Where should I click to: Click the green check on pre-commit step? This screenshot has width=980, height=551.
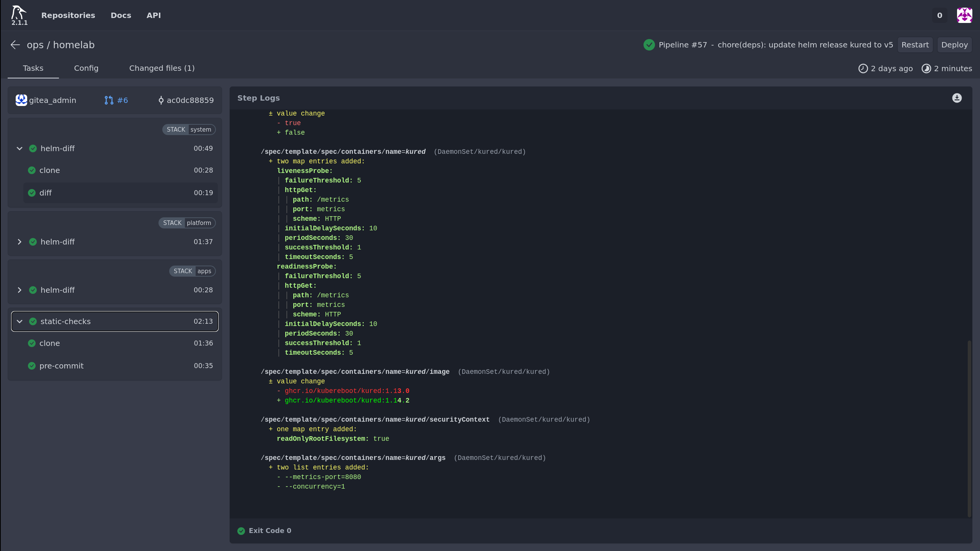[x=32, y=366]
